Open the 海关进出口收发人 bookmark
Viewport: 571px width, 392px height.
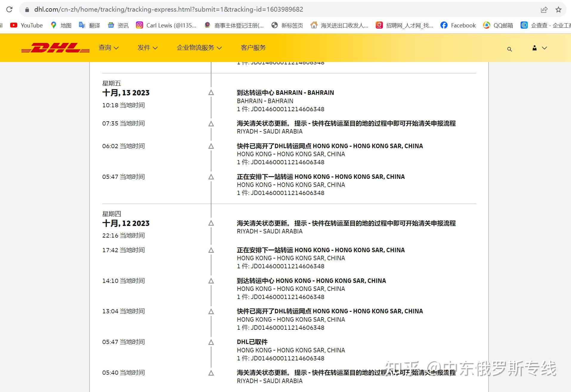pyautogui.click(x=339, y=25)
